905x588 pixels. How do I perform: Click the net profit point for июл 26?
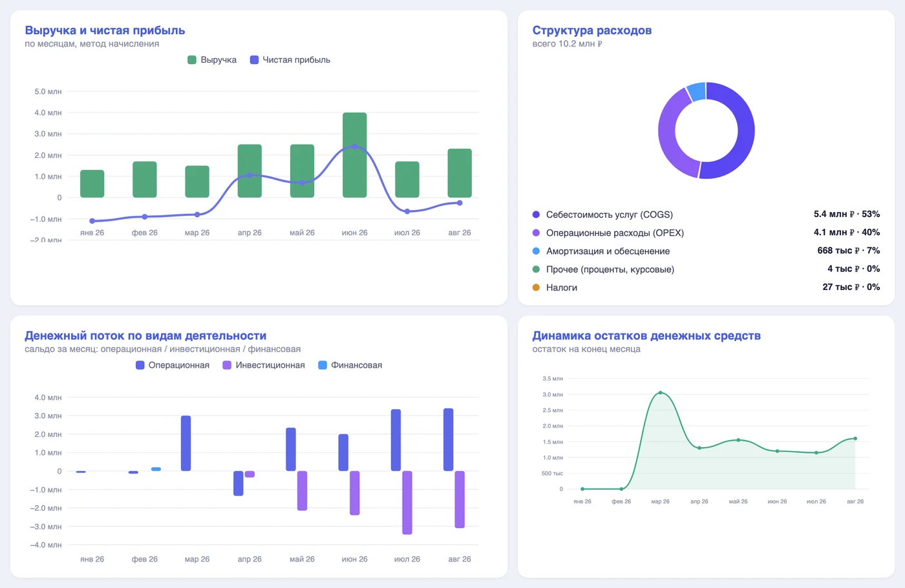point(407,211)
